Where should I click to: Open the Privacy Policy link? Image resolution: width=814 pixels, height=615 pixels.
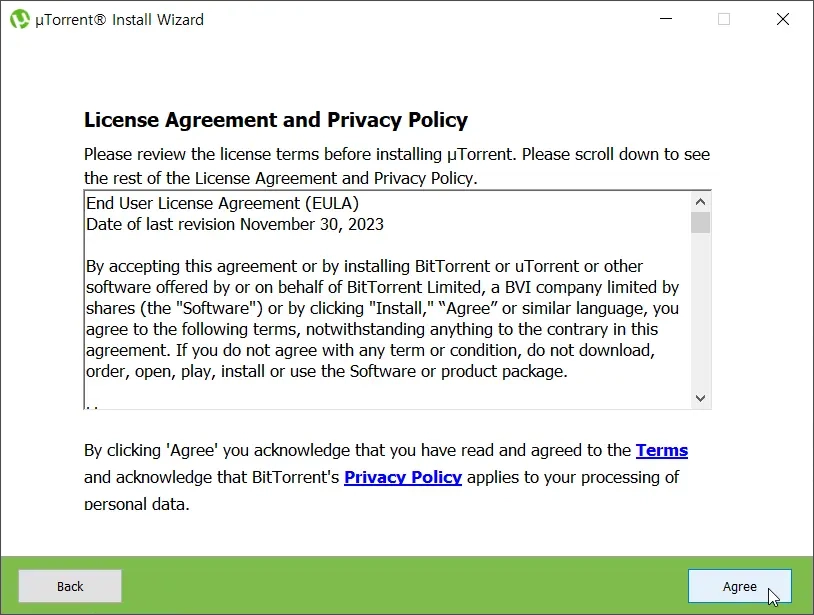click(403, 477)
